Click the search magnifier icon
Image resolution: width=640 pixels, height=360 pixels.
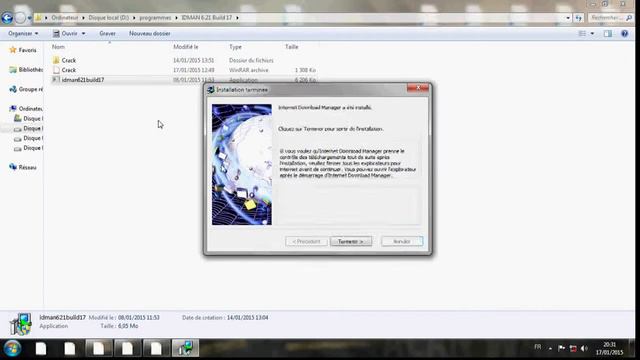[629, 18]
